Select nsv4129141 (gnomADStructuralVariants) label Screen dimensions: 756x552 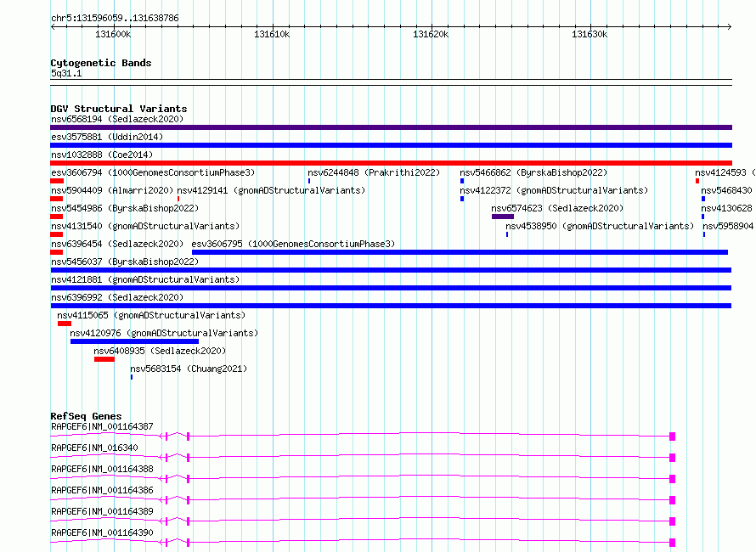(x=272, y=190)
